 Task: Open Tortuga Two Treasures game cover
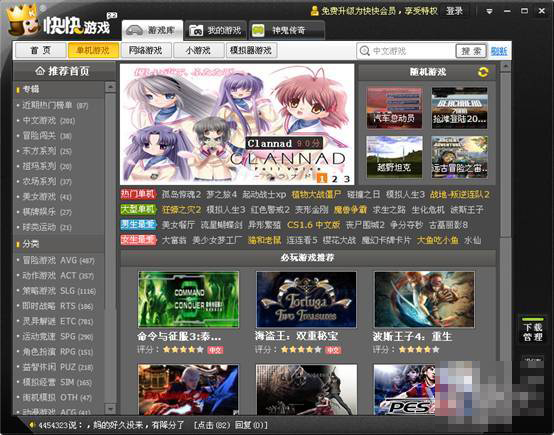[x=306, y=299]
